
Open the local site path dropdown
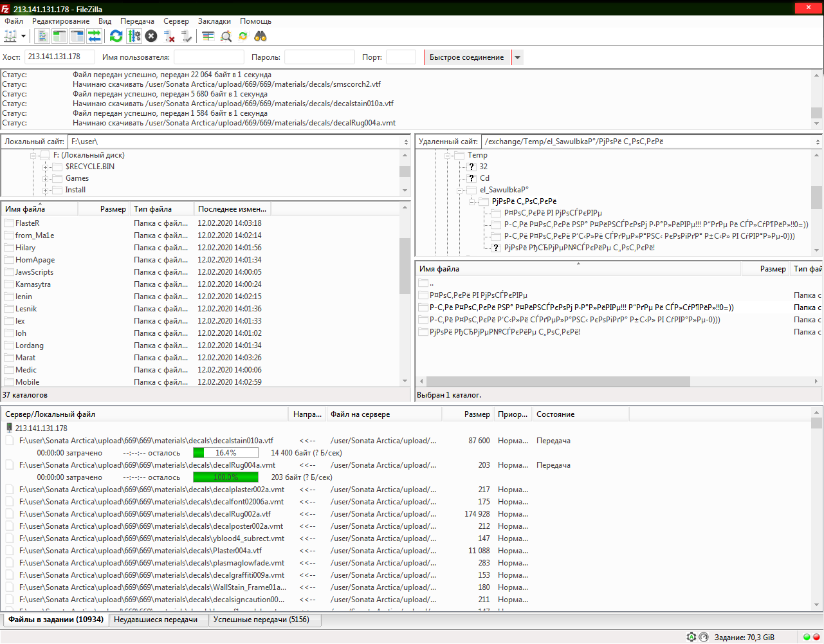point(406,142)
